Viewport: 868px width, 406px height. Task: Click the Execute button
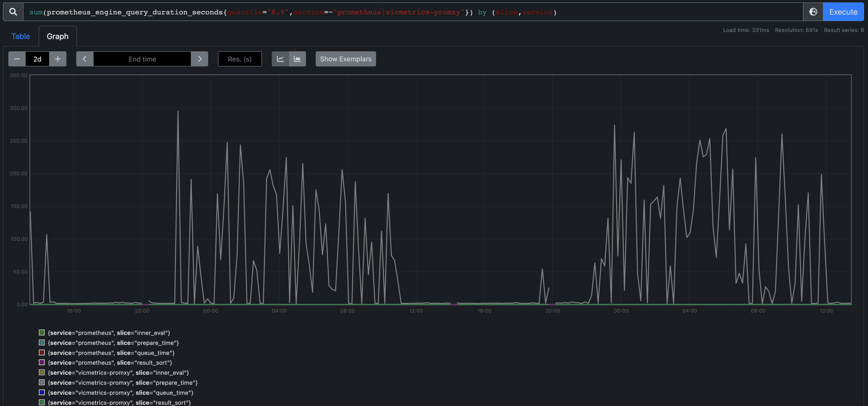843,12
